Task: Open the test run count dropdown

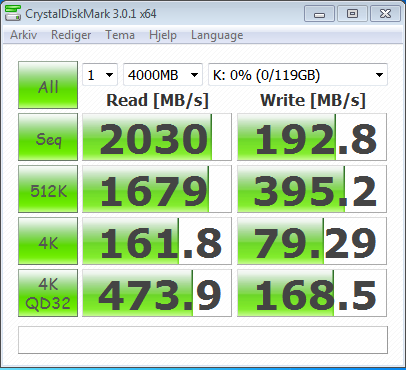Action: [x=100, y=75]
